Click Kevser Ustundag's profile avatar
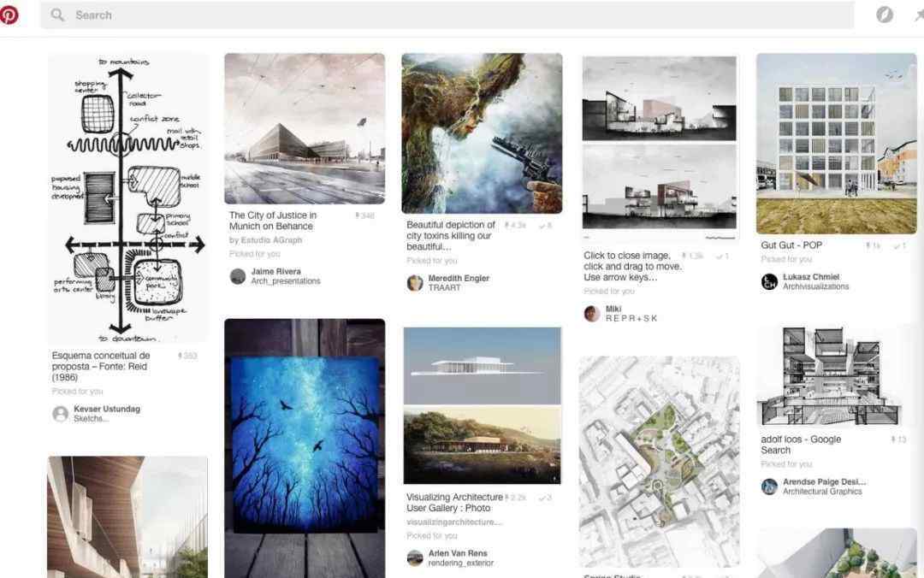 (x=60, y=414)
